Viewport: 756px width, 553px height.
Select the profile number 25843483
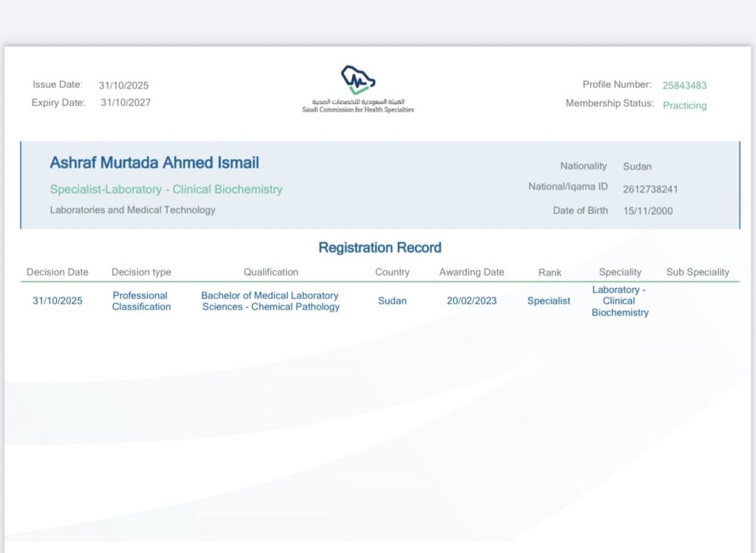coord(684,86)
